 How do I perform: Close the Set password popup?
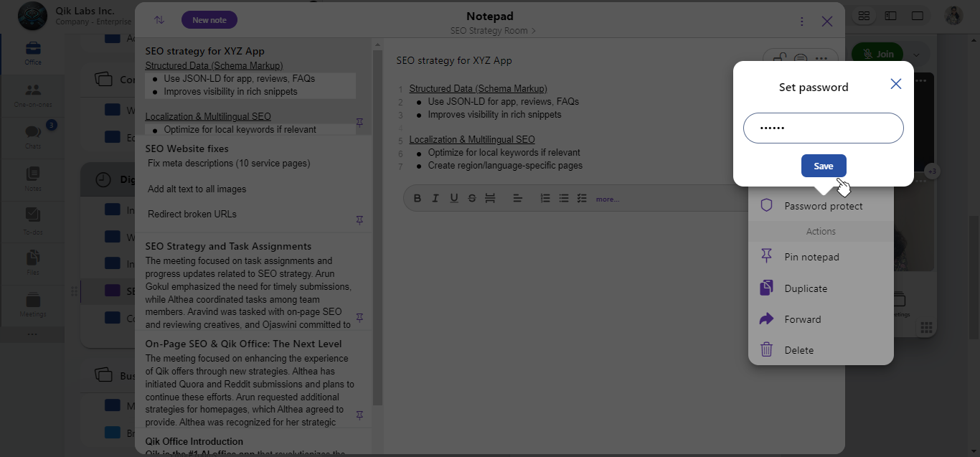coord(895,84)
